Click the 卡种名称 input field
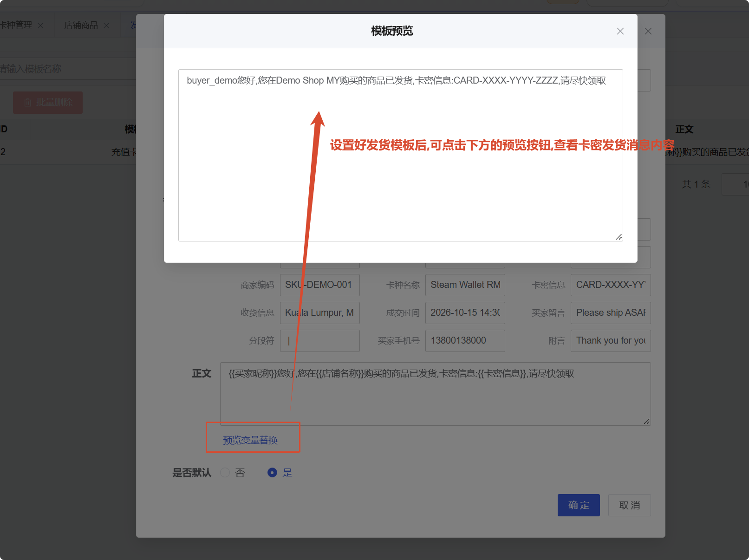Image resolution: width=749 pixels, height=560 pixels. click(x=465, y=285)
